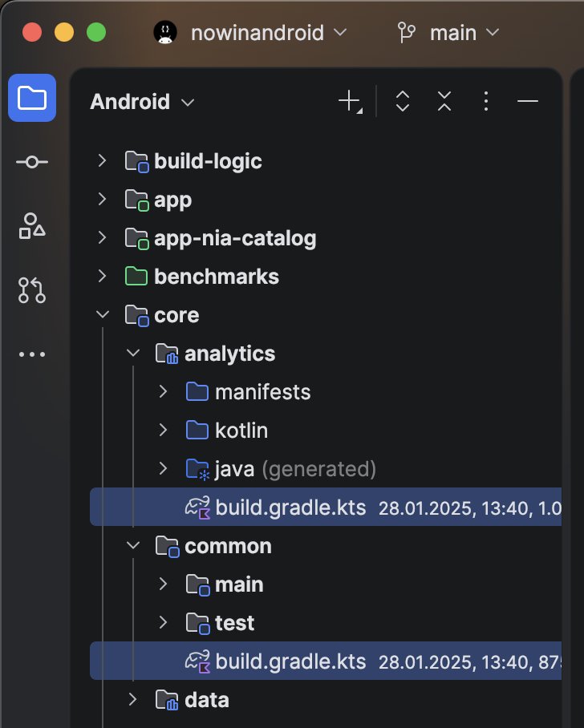
Task: Click the Collapse All tree icon
Action: point(444,101)
